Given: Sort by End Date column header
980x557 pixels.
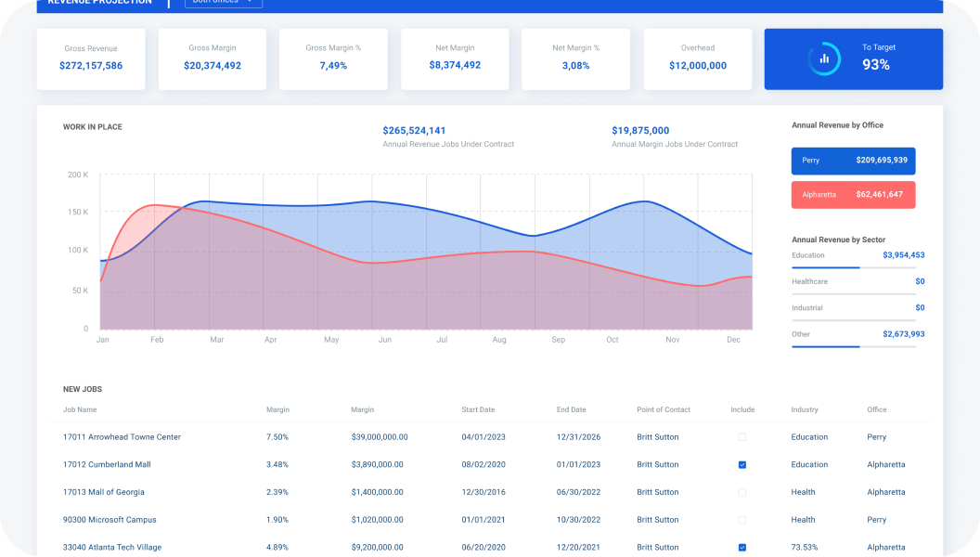Looking at the screenshot, I should 572,409.
